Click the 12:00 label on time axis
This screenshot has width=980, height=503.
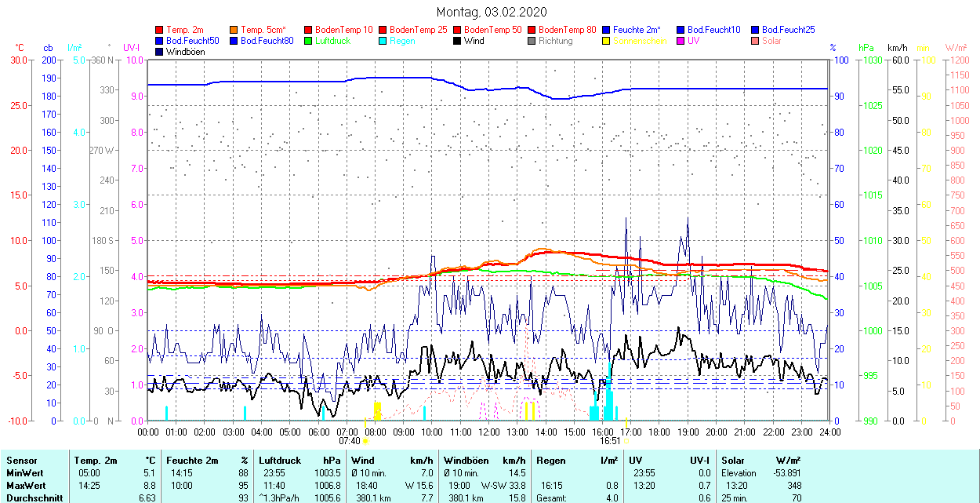[489, 432]
